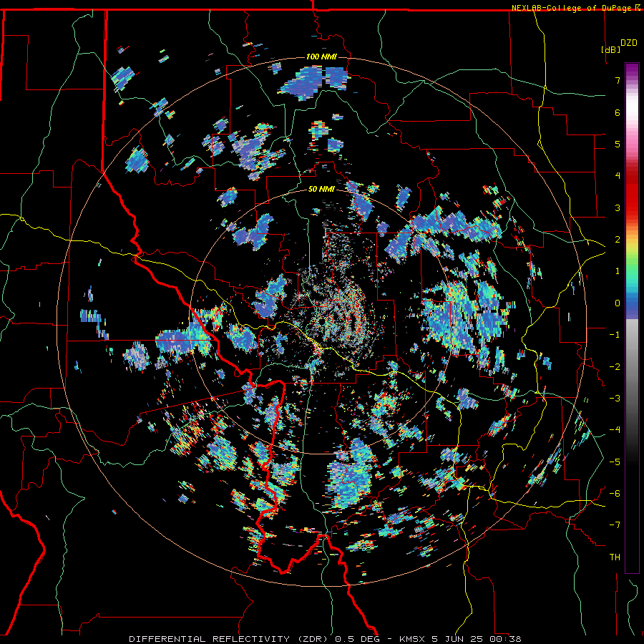644x644 pixels.
Task: Click the 2 value on the scale
Action: click(618, 240)
